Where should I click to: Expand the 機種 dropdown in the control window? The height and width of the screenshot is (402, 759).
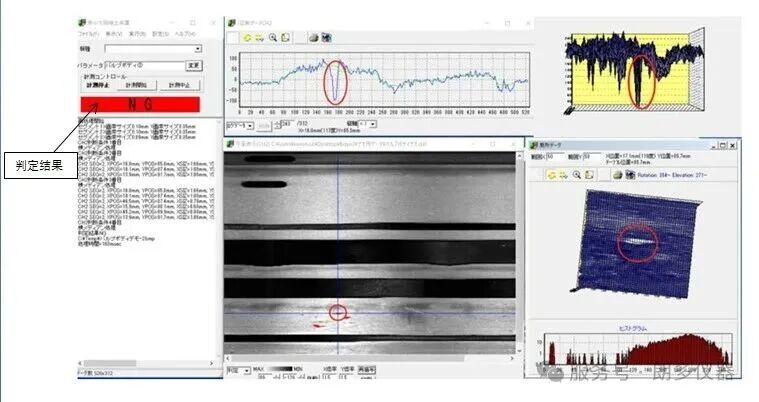(x=197, y=49)
